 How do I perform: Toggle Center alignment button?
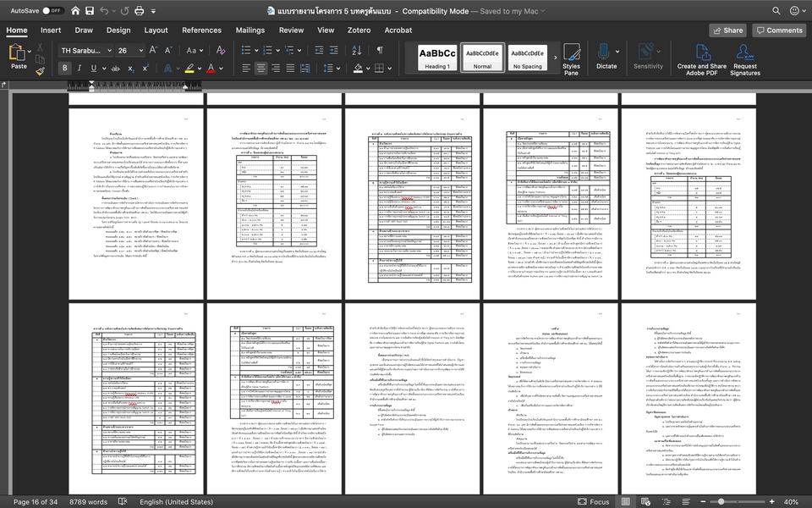click(261, 68)
